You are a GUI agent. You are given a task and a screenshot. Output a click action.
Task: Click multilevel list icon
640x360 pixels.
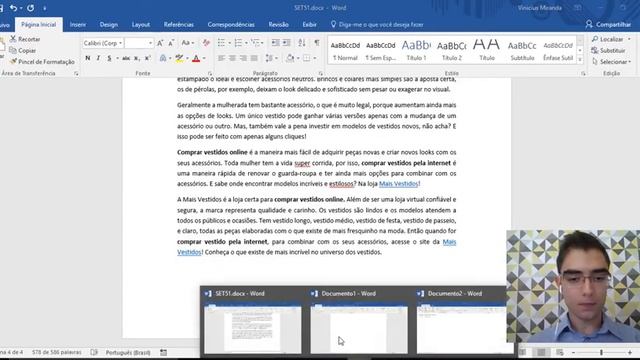(x=255, y=43)
